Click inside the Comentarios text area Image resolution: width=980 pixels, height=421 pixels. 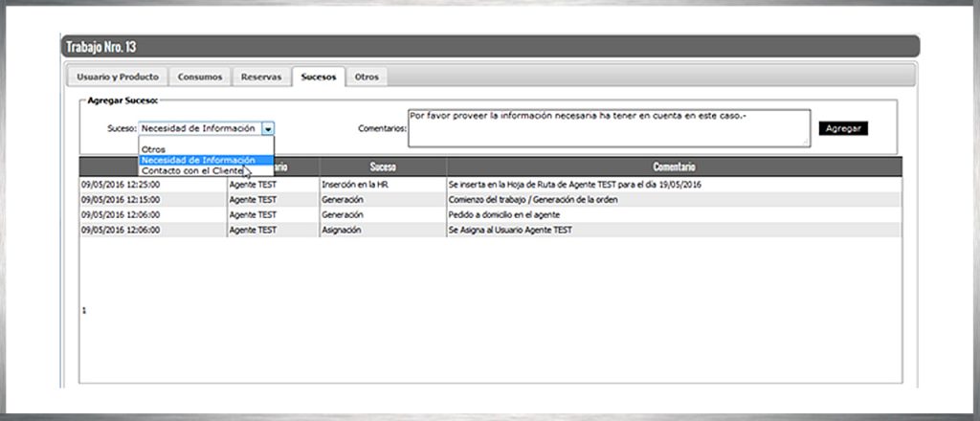(609, 127)
